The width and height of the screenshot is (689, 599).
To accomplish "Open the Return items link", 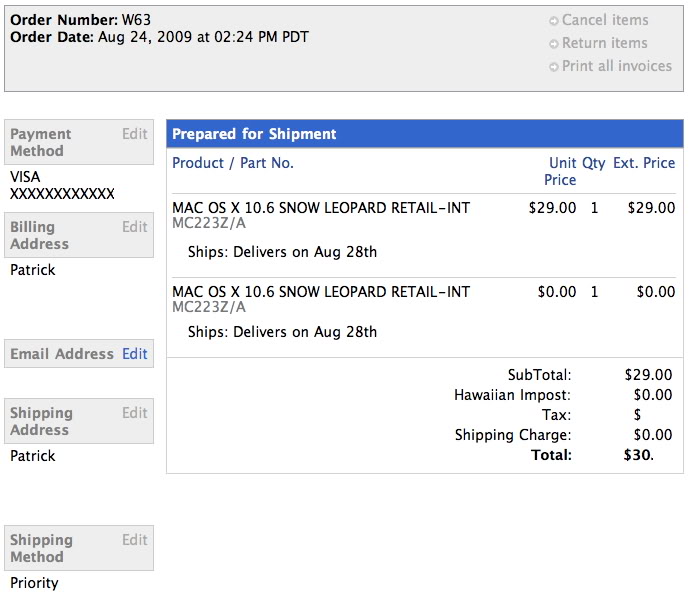I will [x=604, y=43].
